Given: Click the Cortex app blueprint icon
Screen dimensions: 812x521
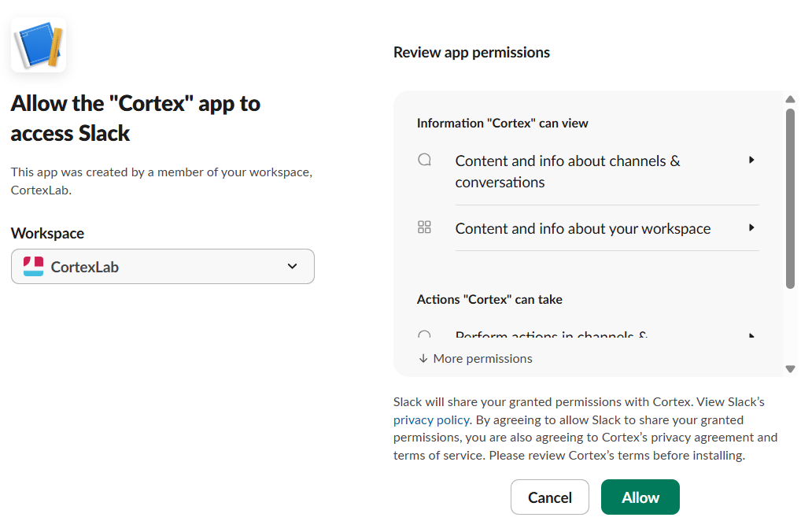Looking at the screenshot, I should coord(39,45).
